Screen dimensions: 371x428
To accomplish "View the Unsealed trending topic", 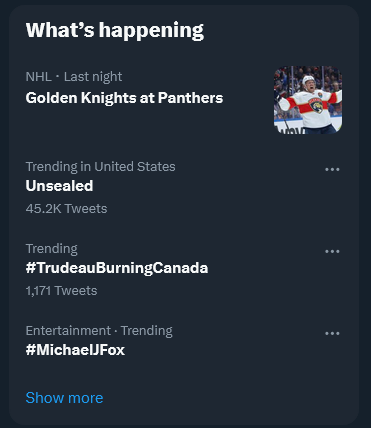I will click(59, 186).
